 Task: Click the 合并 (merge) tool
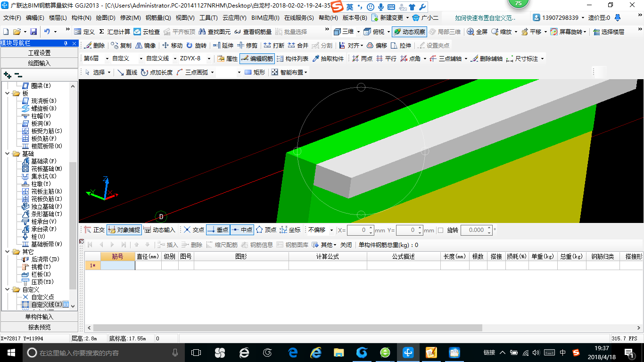(298, 46)
